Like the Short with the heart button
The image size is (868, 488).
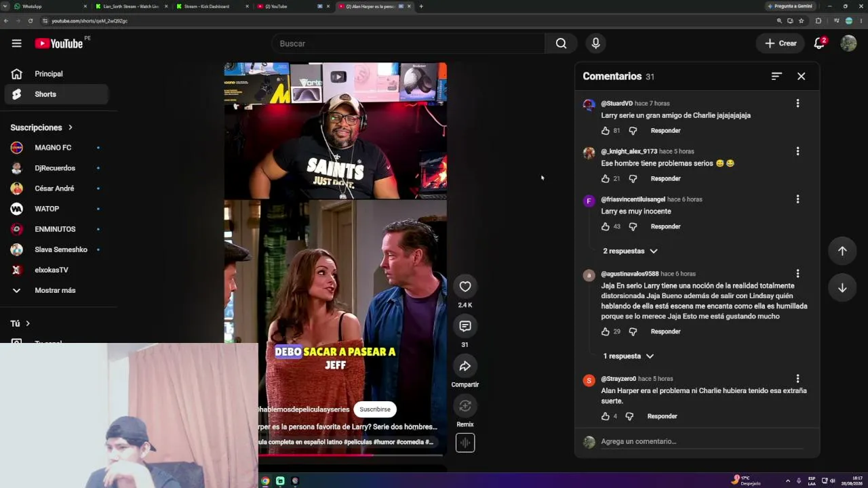coord(465,287)
